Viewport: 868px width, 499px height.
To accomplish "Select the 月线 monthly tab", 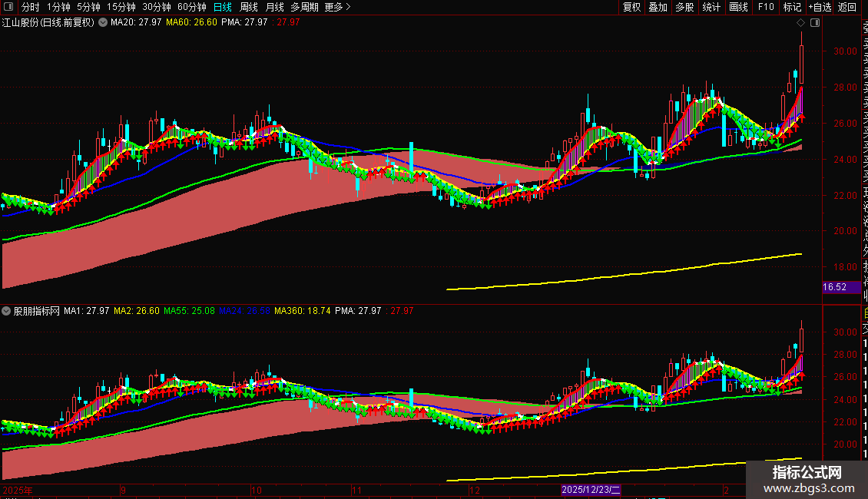I will 274,7.
